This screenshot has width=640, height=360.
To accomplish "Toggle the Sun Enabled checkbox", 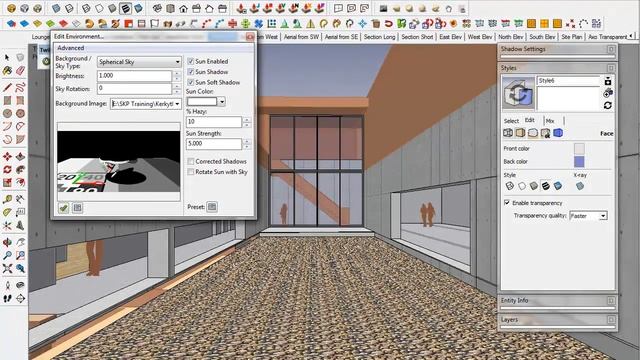I will point(190,61).
